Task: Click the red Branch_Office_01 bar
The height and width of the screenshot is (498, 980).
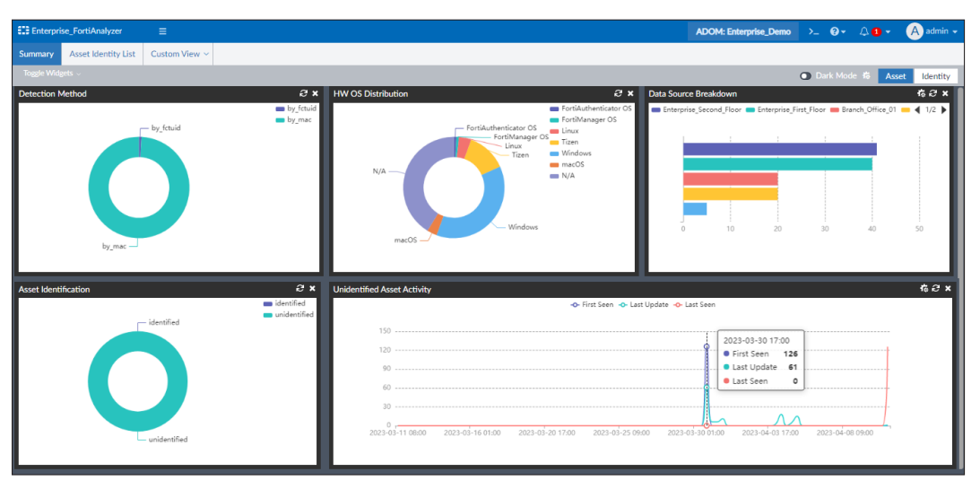Action: (730, 179)
